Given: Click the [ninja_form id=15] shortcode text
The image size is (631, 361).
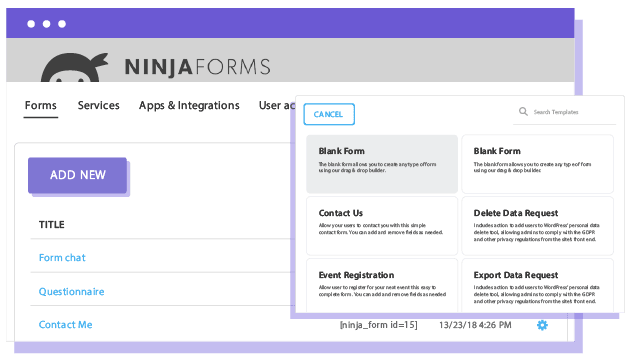Looking at the screenshot, I should 379,325.
